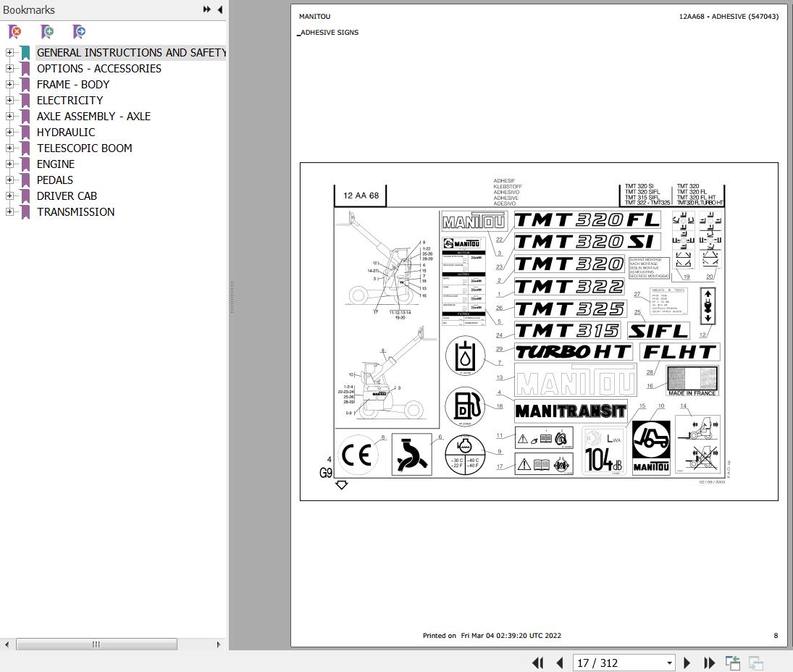The width and height of the screenshot is (793, 672).
Task: Click the delete bookmark icon
Action: pyautogui.click(x=15, y=32)
